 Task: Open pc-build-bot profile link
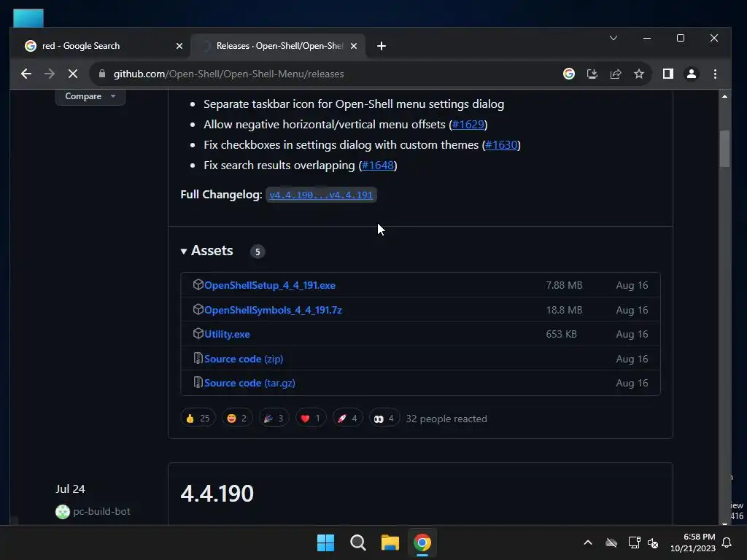click(x=101, y=511)
